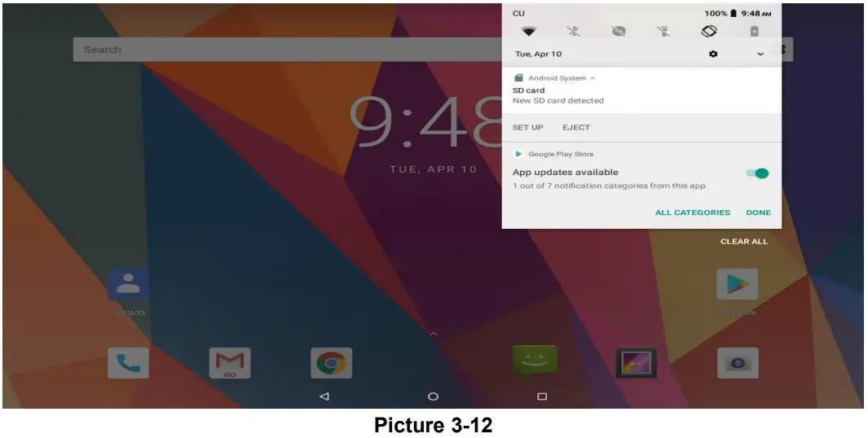Clear all notifications with CLEAR ALL
The image size is (868, 438).
[x=744, y=241]
